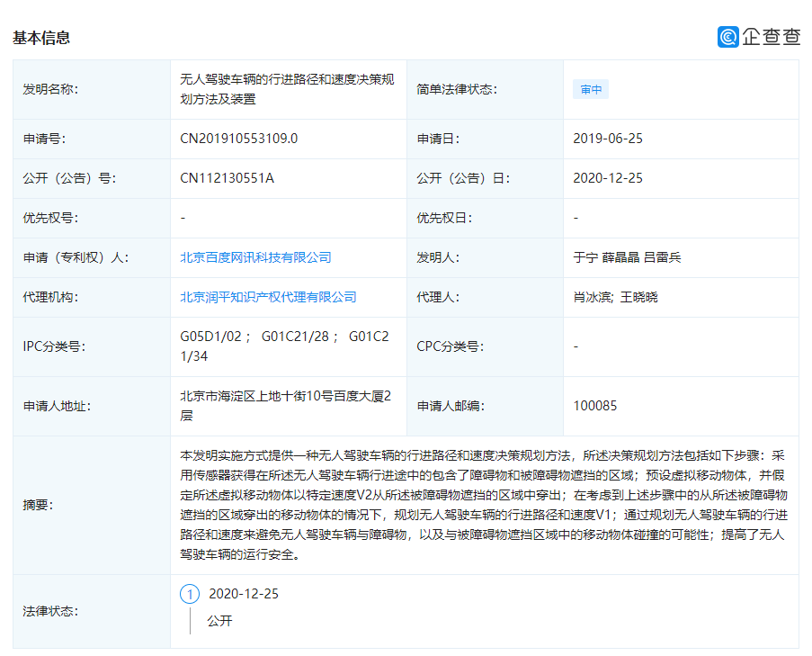Click the 发明人 label cell

coord(485,257)
